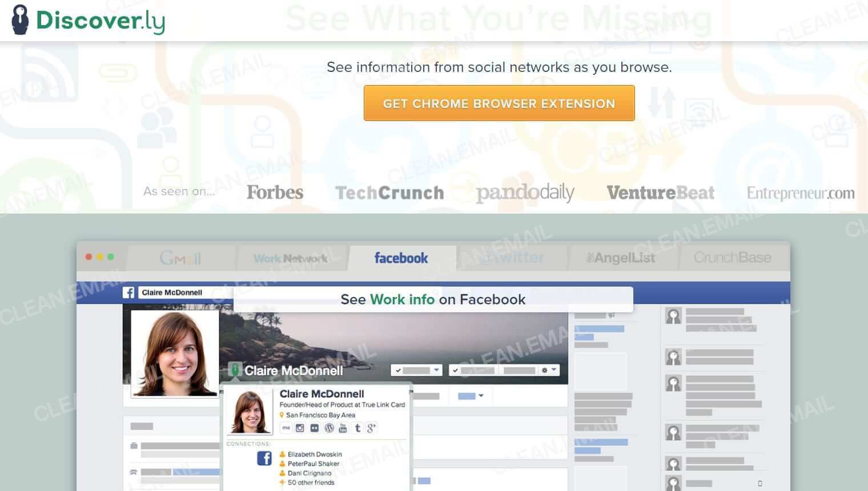Screen dimensions: 868x491
Task: Expand the blue dropdown below cover photo
Action: click(471, 396)
